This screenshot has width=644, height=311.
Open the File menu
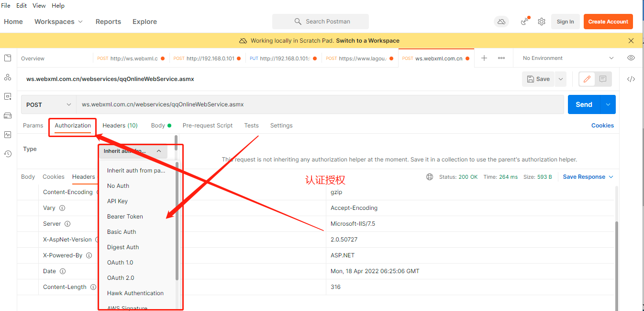click(6, 6)
